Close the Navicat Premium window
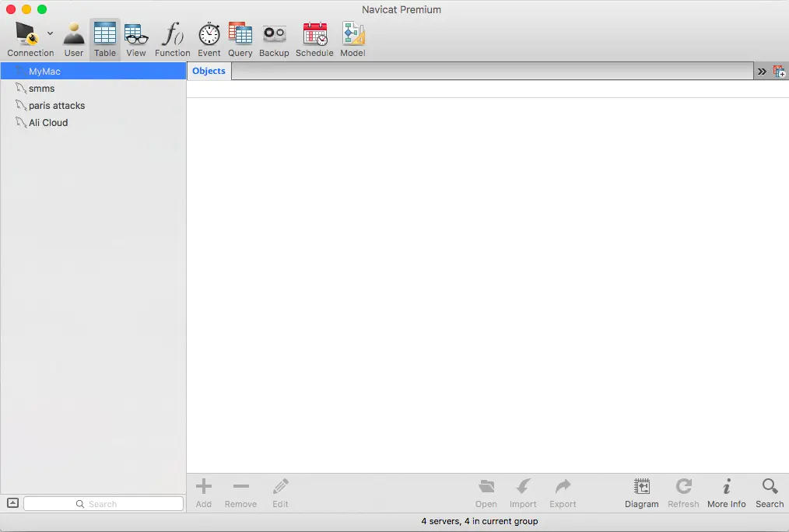Viewport: 789px width, 532px height. point(11,9)
